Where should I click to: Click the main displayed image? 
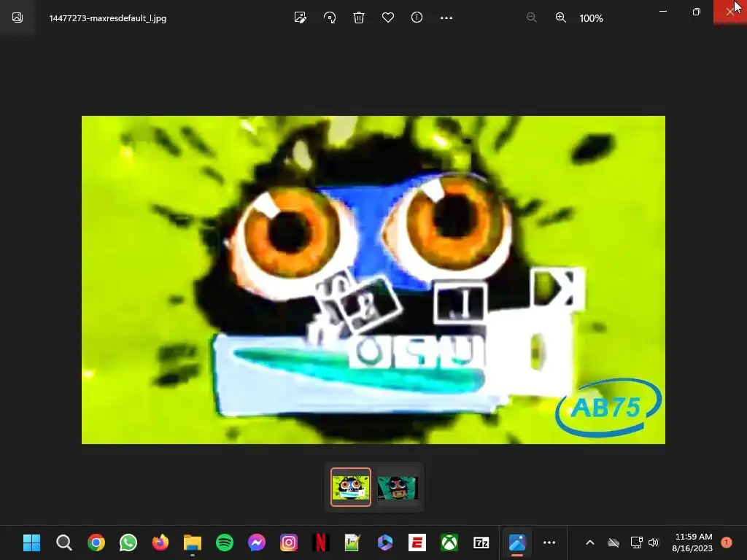pos(373,280)
